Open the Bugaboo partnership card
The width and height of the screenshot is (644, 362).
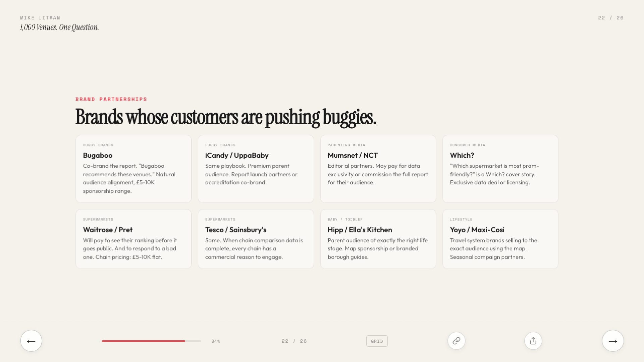133,169
